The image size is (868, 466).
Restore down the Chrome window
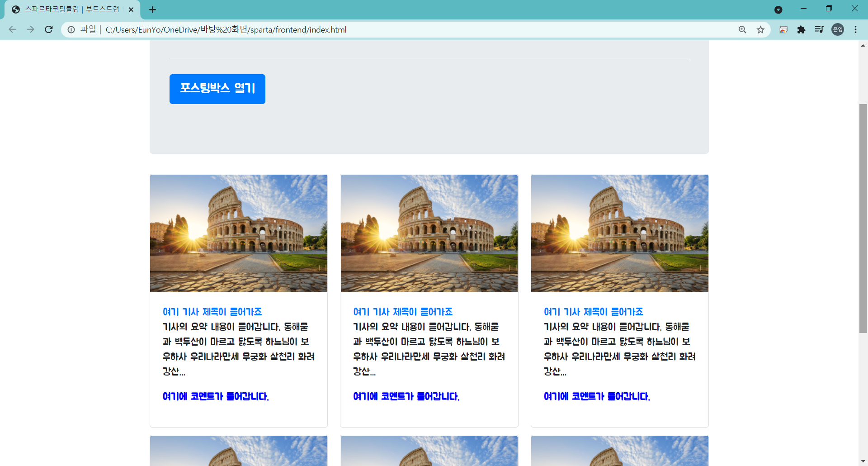point(829,9)
